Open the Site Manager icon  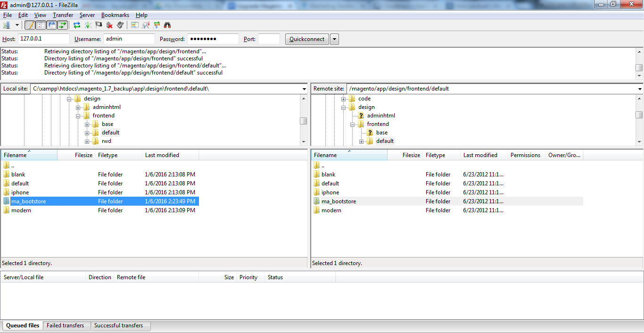click(7, 25)
